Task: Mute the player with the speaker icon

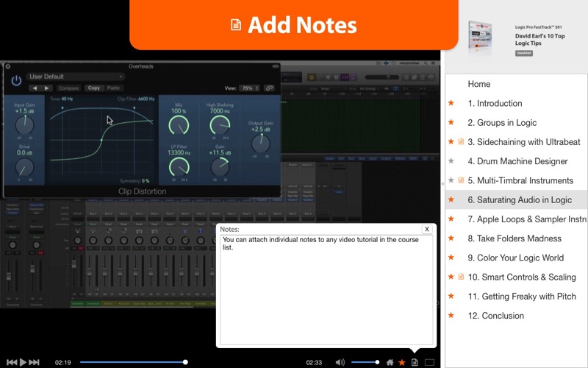Action: [x=340, y=362]
